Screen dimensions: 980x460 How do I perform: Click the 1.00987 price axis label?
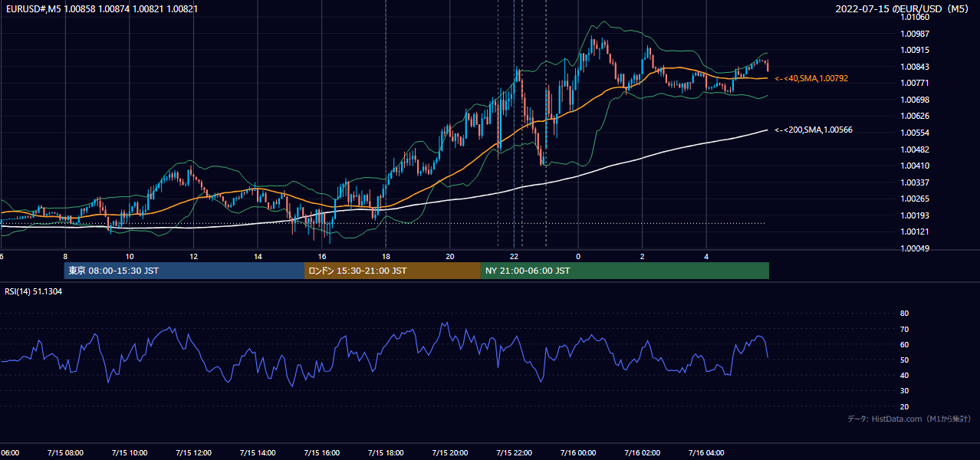[x=915, y=34]
